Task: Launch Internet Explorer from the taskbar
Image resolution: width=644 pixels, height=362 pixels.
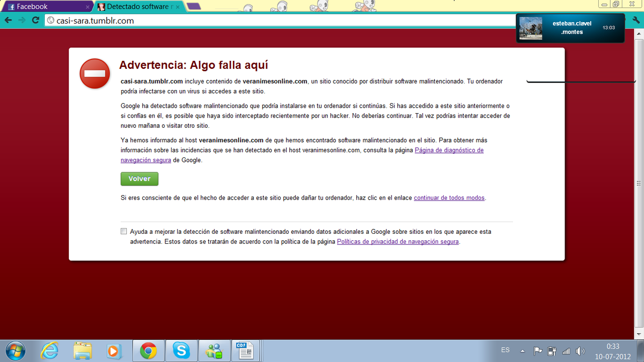Action: click(x=49, y=350)
